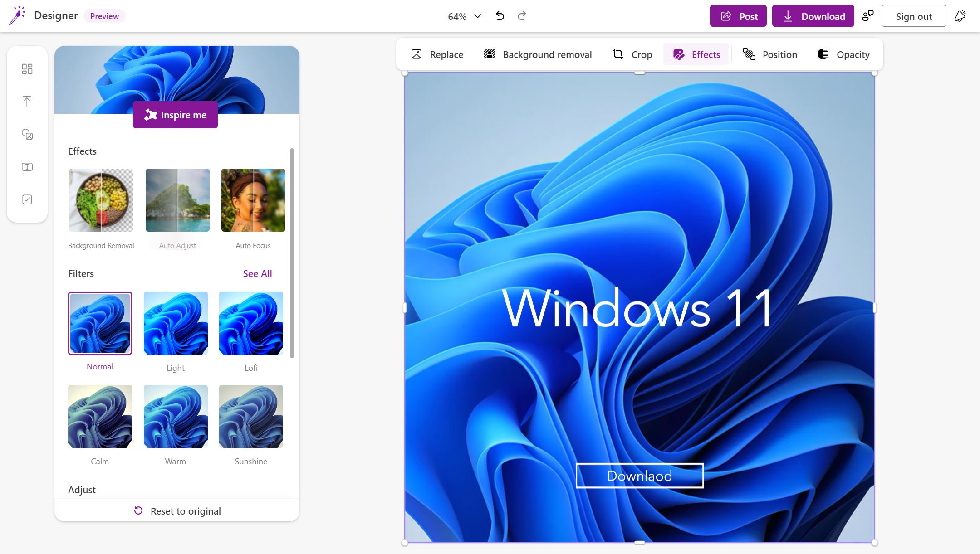Choose Crop label in the image toolbar
Image resolution: width=980 pixels, height=554 pixels.
point(642,55)
